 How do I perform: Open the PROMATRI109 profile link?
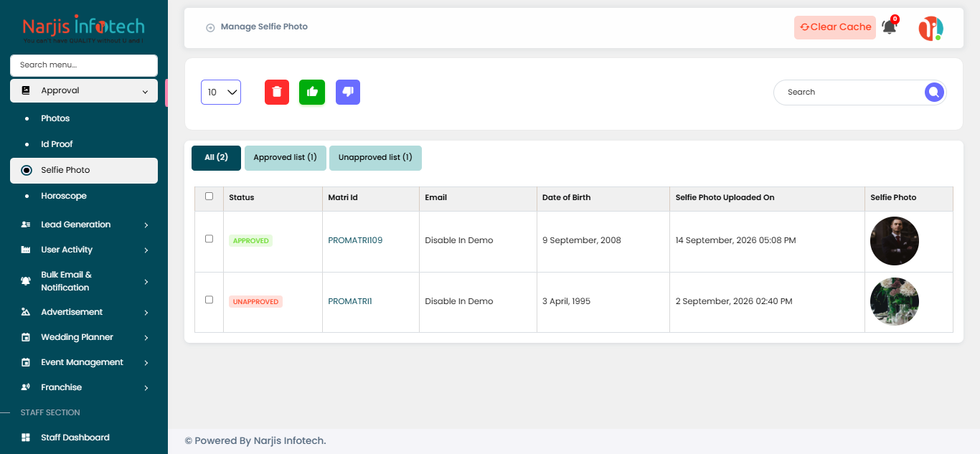click(x=355, y=240)
